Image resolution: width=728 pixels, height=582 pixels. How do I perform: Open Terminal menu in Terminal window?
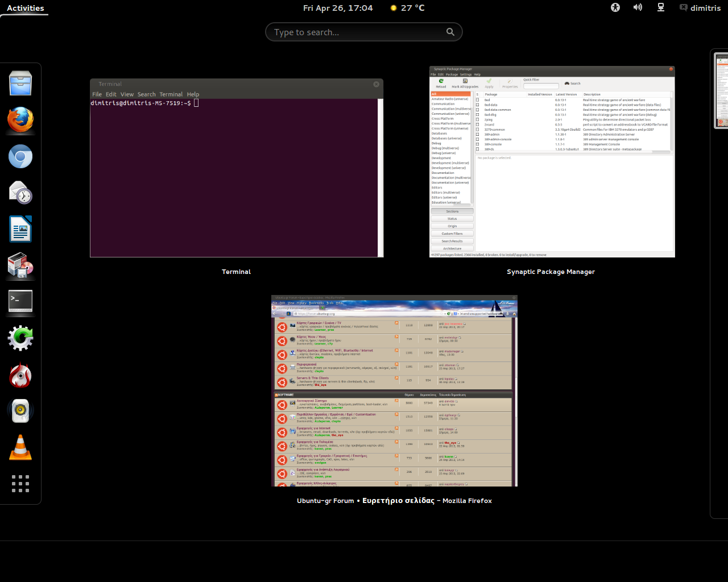(171, 94)
